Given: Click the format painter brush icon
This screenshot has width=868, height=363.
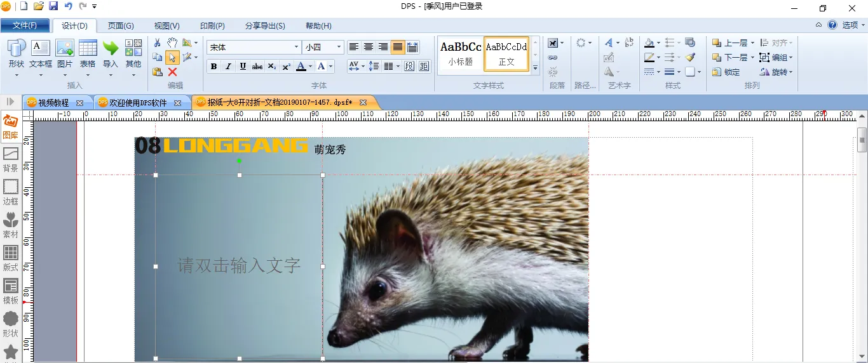Looking at the screenshot, I should pos(690,58).
